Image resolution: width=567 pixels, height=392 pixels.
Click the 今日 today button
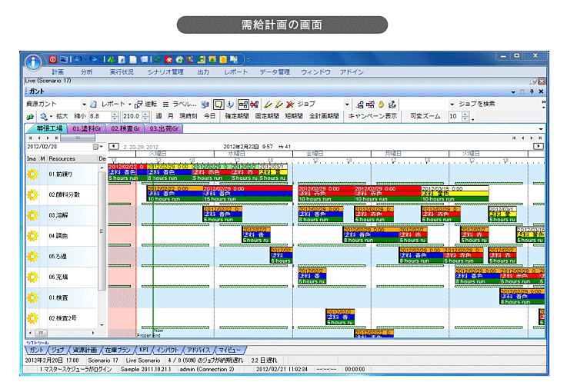(x=210, y=116)
